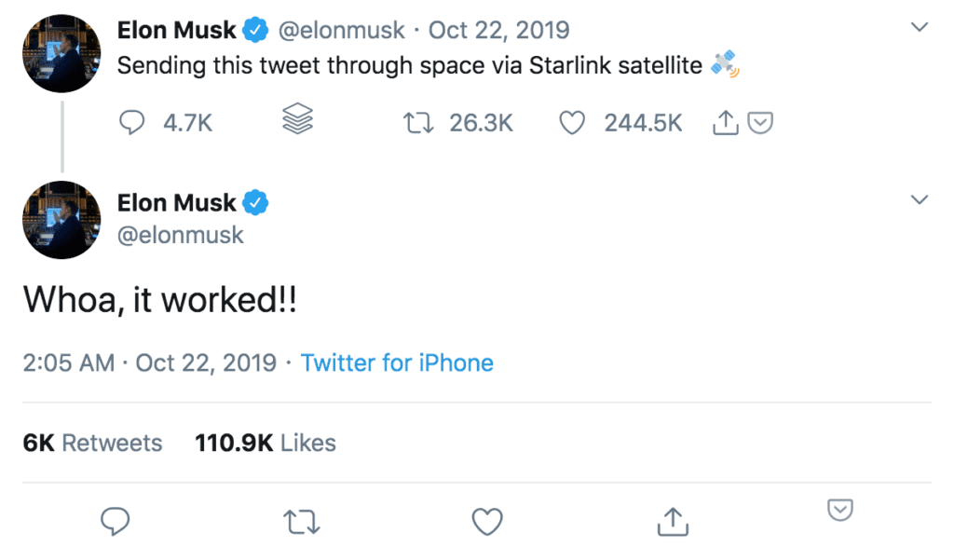
Task: Share the Starlink satellite tweet
Action: tap(725, 123)
